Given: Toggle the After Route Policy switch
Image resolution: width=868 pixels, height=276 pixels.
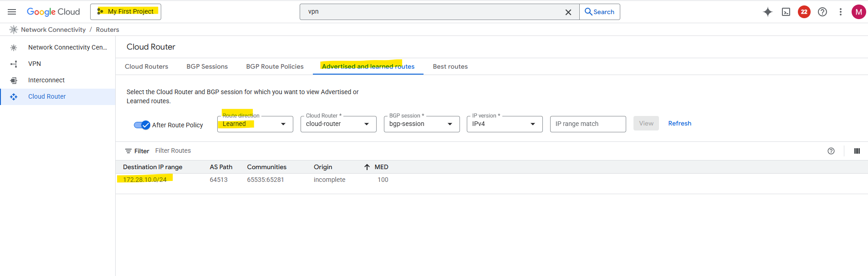Looking at the screenshot, I should [x=142, y=125].
